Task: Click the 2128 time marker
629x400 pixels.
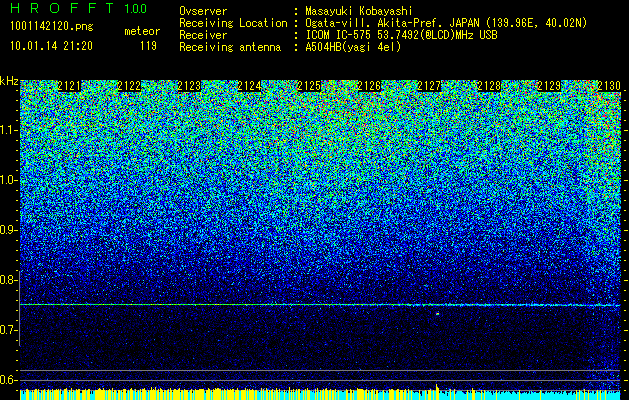Action: point(489,86)
